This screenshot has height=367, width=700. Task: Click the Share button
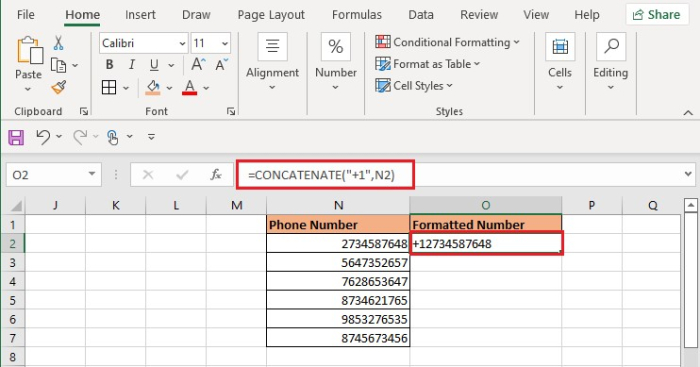click(x=657, y=15)
